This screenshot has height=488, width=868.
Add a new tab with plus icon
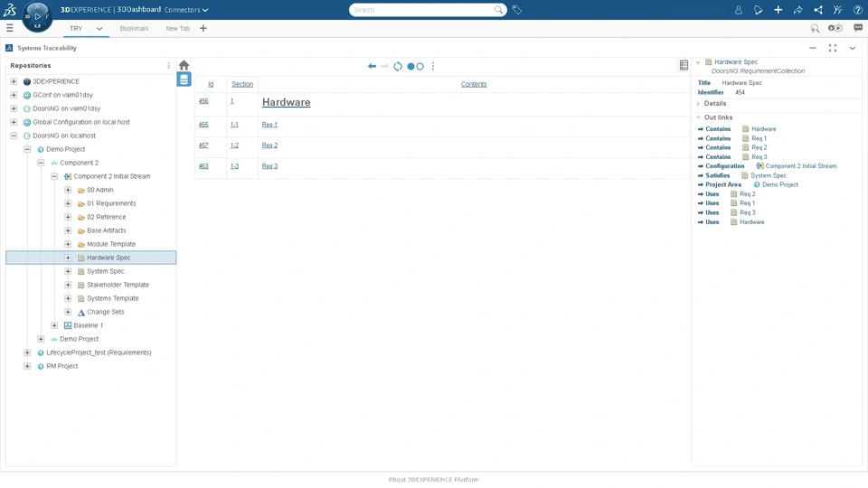pos(203,28)
